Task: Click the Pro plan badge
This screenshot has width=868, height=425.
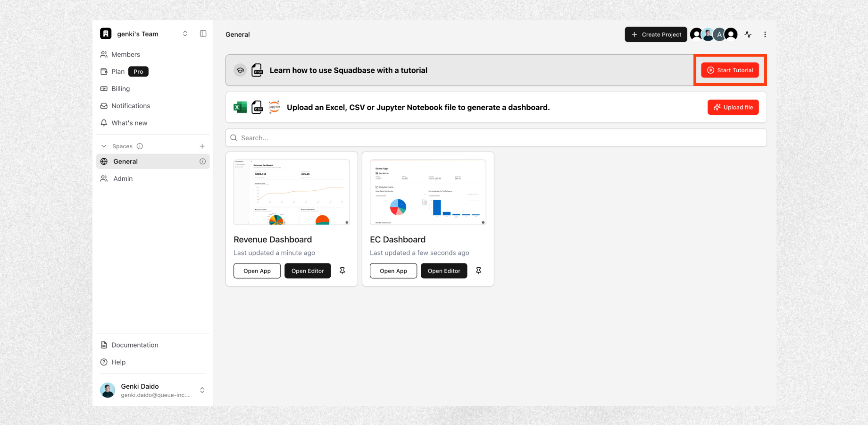Action: 138,72
